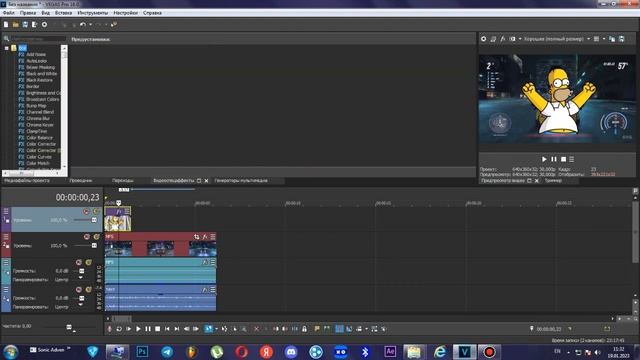Toggle loop playback in transport bar
This screenshot has width=640, height=360.
coord(119,329)
